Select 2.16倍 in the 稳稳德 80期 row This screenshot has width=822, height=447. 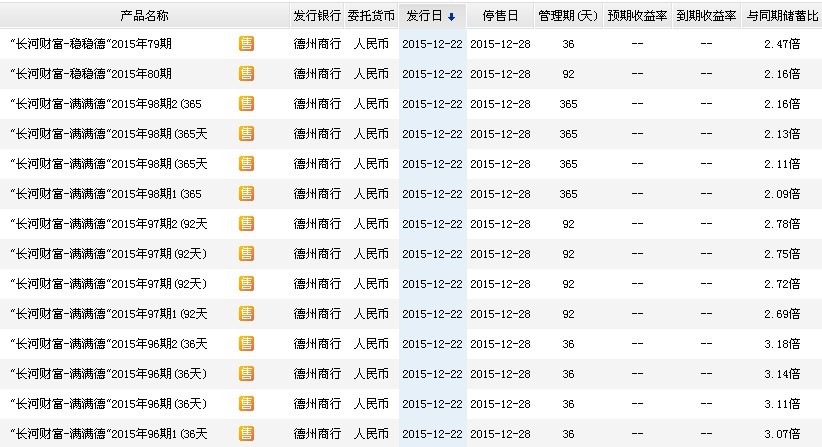(782, 74)
